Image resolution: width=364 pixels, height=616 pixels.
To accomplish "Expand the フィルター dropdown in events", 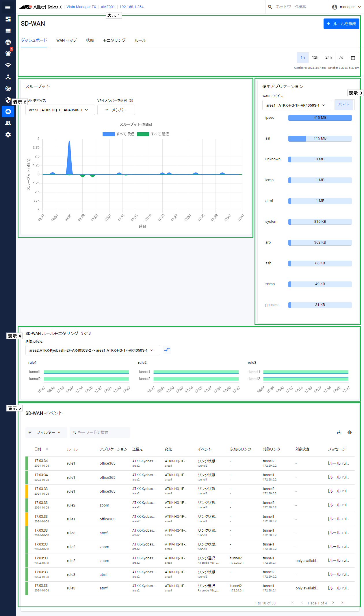I will 46,432.
